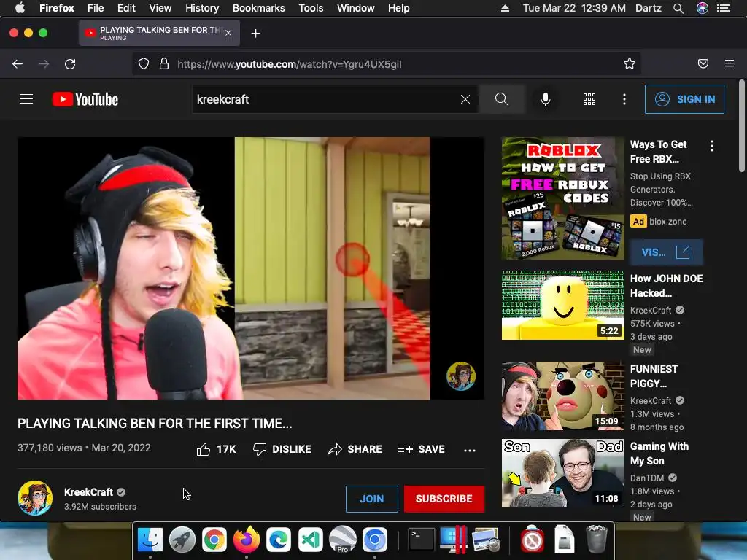Save the video to a playlist
Viewport: 747px width, 560px height.
point(421,449)
